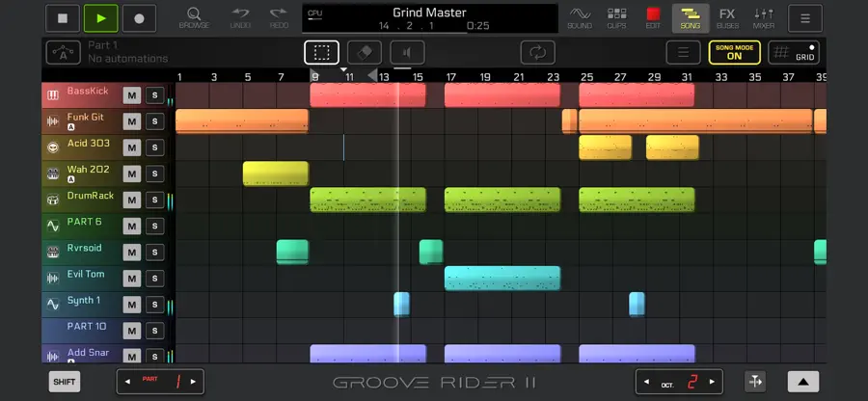The width and height of the screenshot is (868, 401).
Task: Expand the keyboard panel with up arrow
Action: [x=803, y=382]
